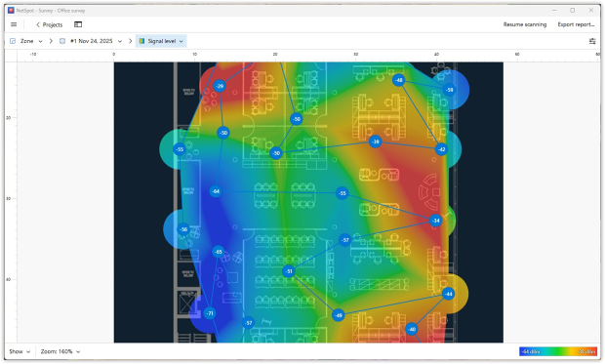Select the -44 measurement point
The width and height of the screenshot is (605, 364).
448,294
